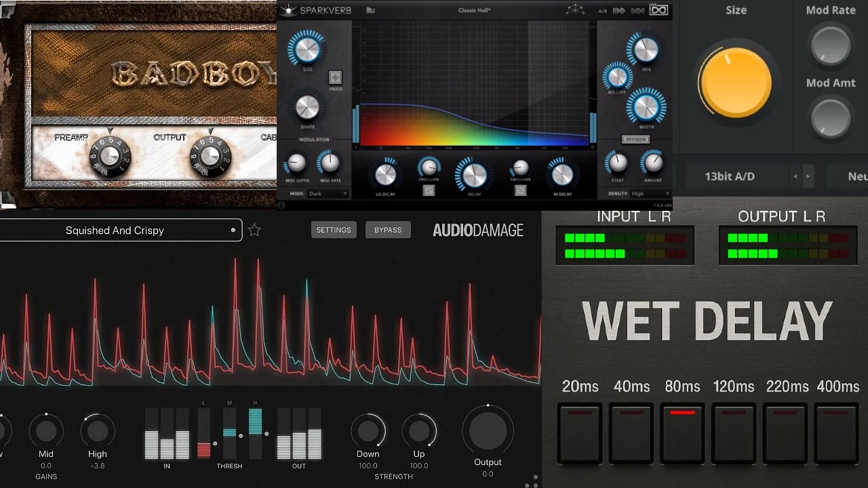The image size is (868, 488).
Task: Click the Audio Damage logo text
Action: pyautogui.click(x=478, y=230)
